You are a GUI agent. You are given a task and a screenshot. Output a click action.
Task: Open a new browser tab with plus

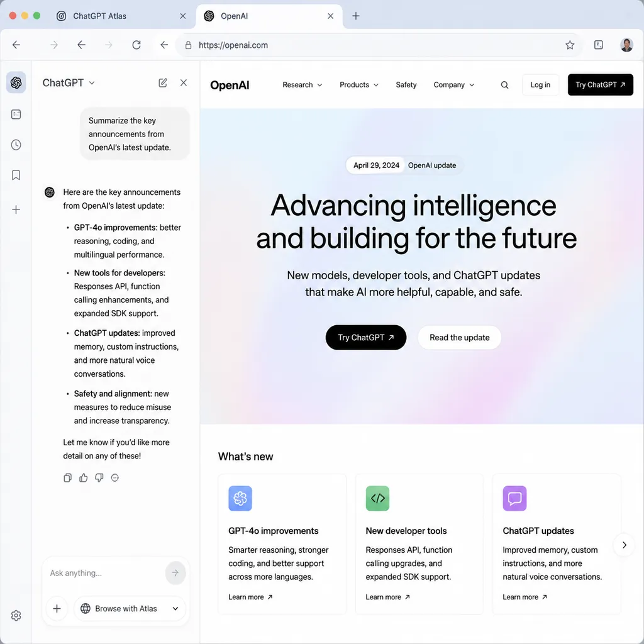coord(356,16)
